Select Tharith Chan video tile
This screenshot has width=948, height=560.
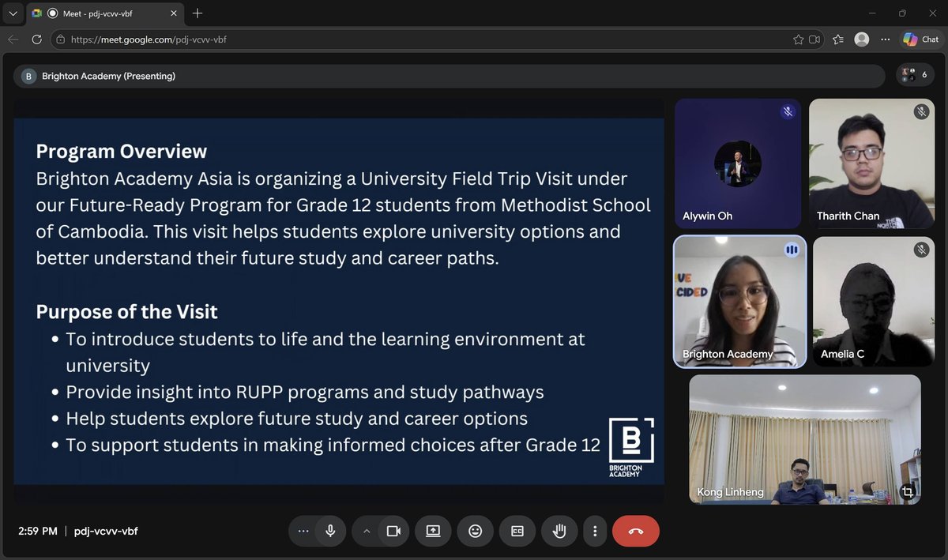point(871,163)
